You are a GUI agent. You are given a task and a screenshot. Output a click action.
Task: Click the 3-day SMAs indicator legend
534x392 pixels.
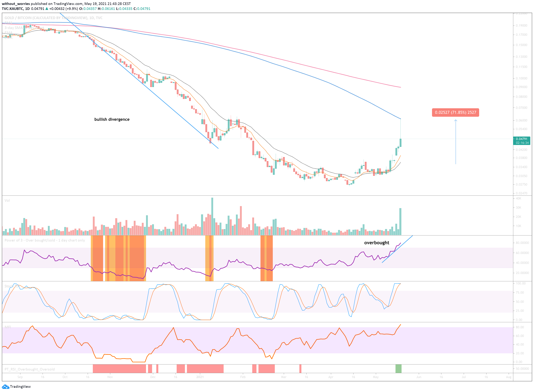tap(24, 28)
